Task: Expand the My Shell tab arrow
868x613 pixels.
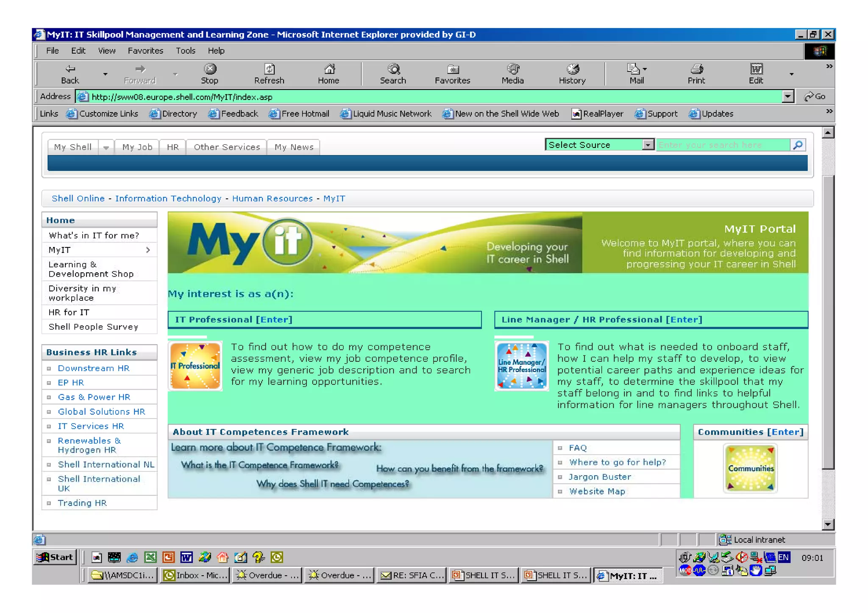Action: click(106, 147)
